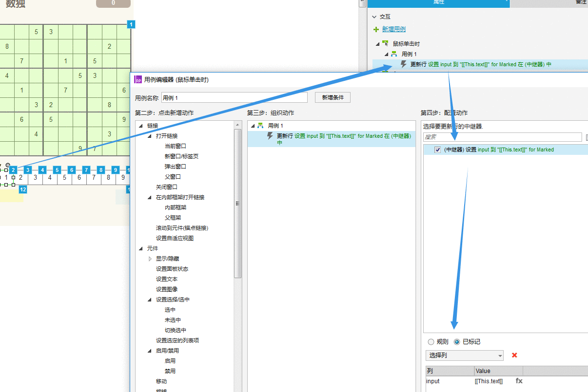Screen dimensions: 588x392
Task: Click case icon next to 用例 1 in properties panel
Action: click(394, 54)
